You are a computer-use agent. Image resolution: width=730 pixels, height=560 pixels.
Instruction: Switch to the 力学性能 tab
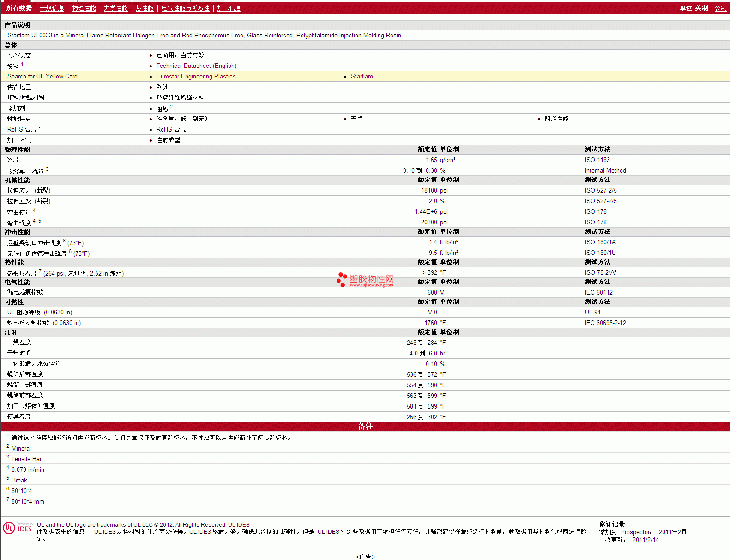(116, 8)
